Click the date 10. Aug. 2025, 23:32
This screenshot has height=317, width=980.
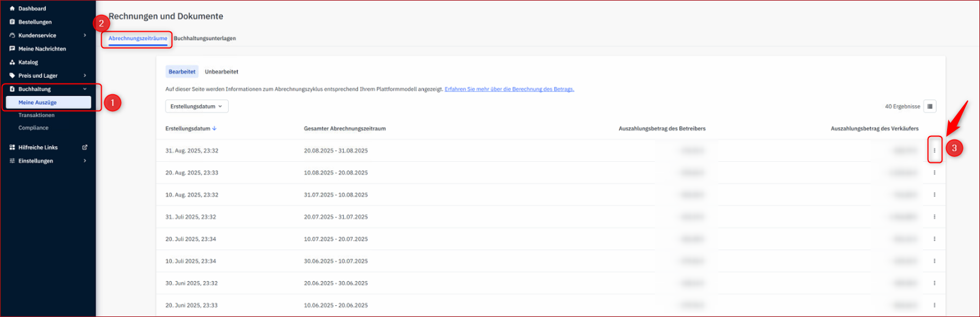tap(192, 195)
